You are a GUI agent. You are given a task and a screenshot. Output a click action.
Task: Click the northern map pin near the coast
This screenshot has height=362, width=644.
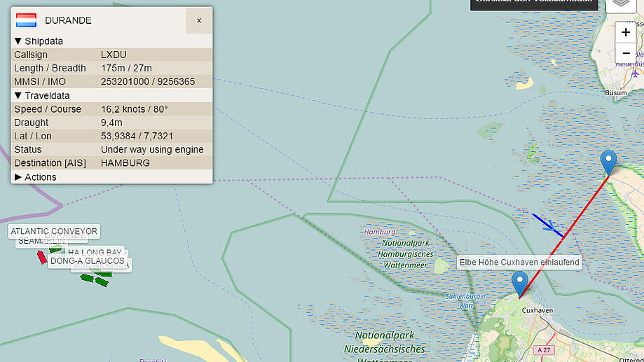pyautogui.click(x=608, y=162)
